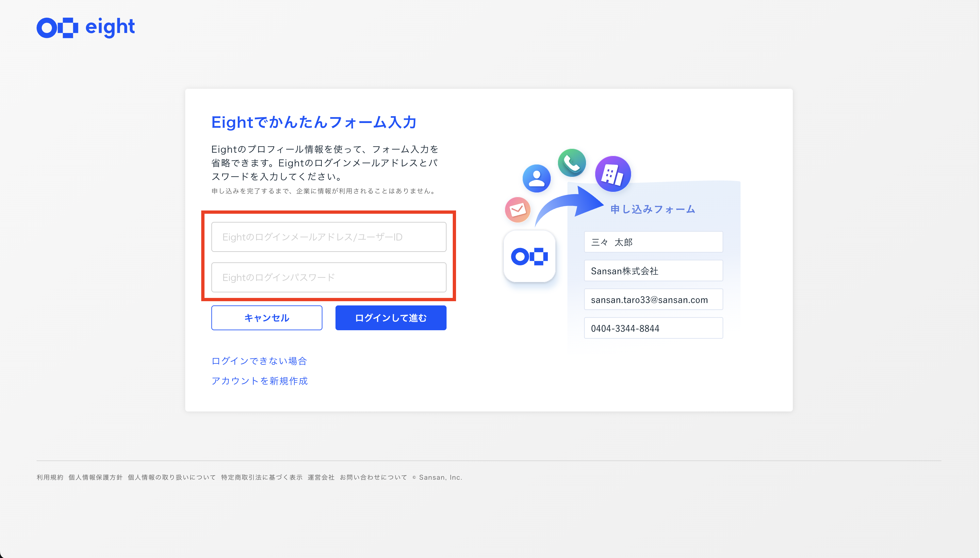This screenshot has width=980, height=558.
Task: Click the Eight logo in the header
Action: coord(86,28)
